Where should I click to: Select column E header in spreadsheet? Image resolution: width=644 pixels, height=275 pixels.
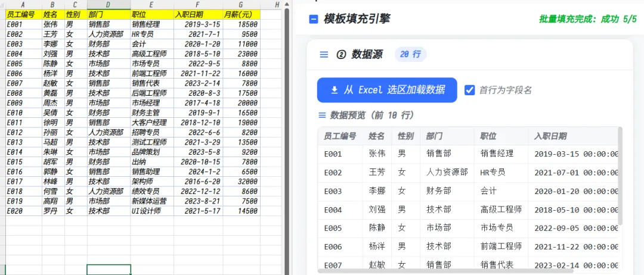click(152, 5)
